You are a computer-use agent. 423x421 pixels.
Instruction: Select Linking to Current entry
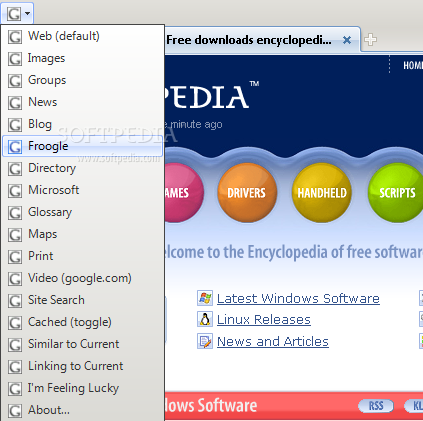click(x=83, y=366)
